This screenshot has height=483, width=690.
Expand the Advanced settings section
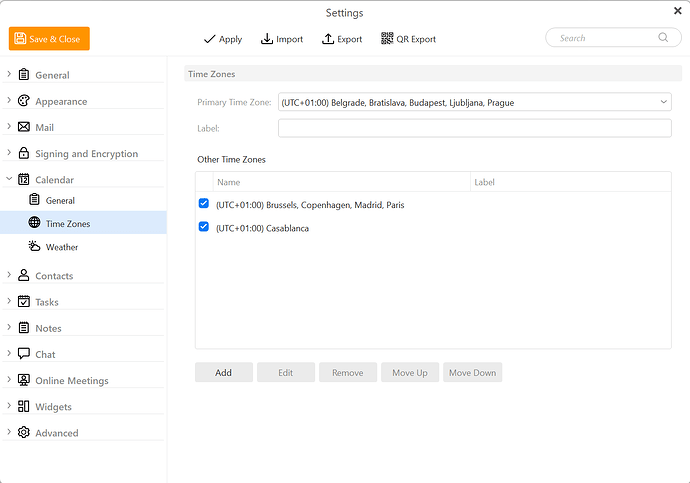click(9, 433)
